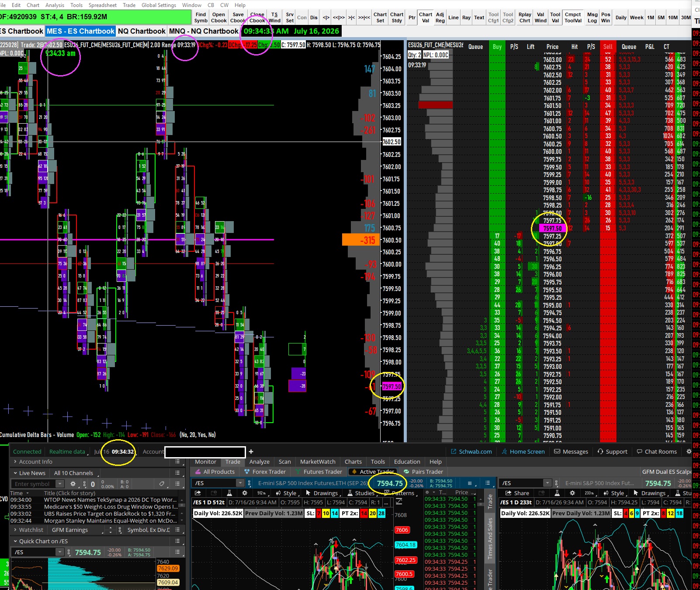Click the >>|<< toolbar button

(x=364, y=17)
